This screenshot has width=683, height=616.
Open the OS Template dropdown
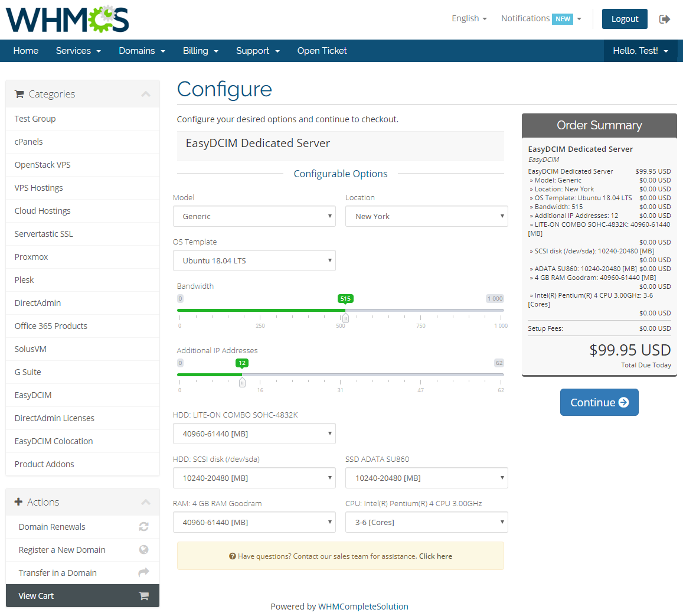254,260
